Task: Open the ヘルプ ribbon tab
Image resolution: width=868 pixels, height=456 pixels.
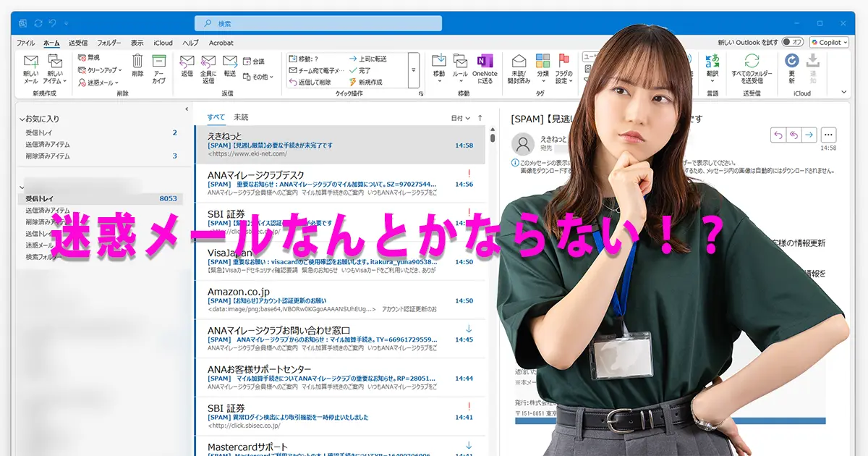Action: point(191,43)
